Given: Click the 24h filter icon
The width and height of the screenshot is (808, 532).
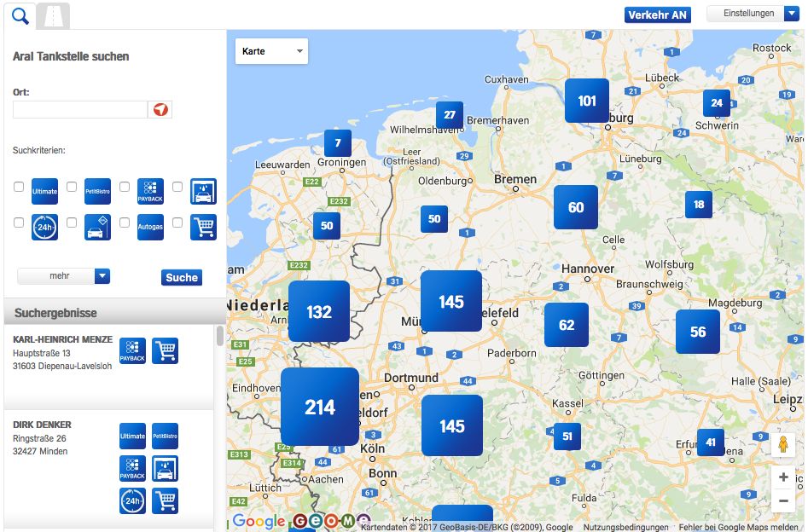Looking at the screenshot, I should click(45, 227).
